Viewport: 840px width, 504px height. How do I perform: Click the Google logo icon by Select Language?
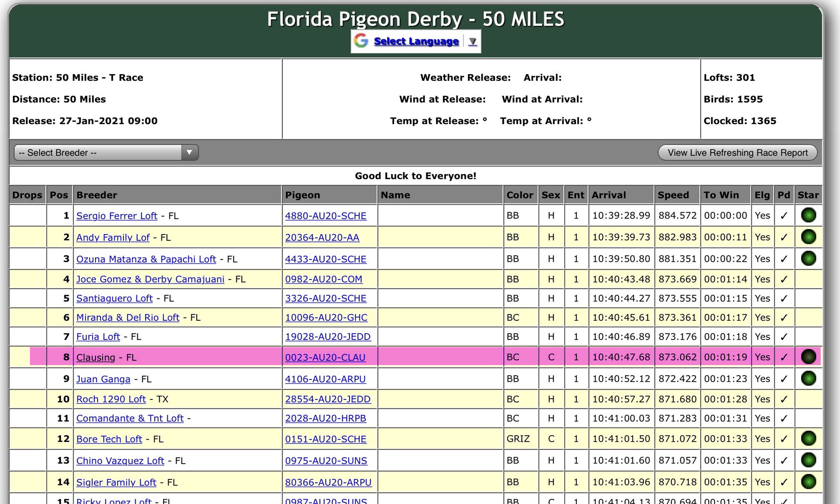pyautogui.click(x=361, y=41)
